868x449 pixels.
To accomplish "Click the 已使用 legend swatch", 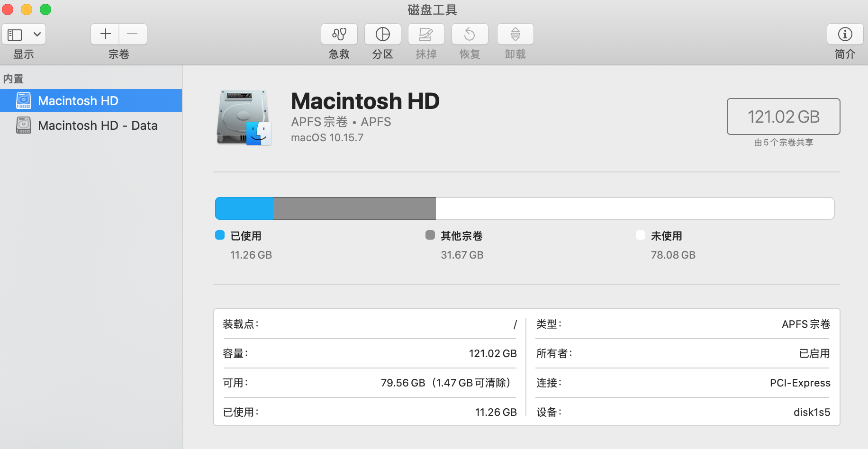I will (220, 235).
